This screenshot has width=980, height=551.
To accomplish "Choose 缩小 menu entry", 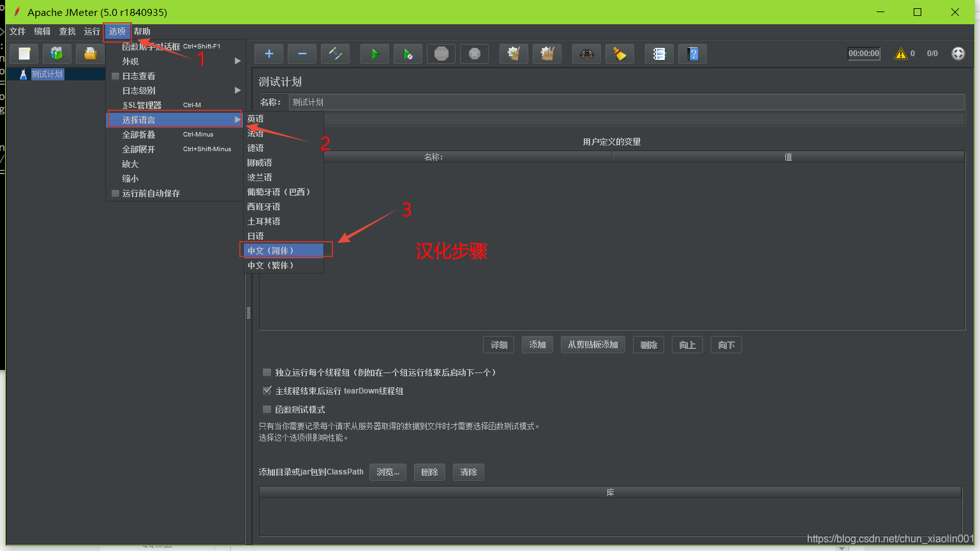I will pyautogui.click(x=174, y=179).
